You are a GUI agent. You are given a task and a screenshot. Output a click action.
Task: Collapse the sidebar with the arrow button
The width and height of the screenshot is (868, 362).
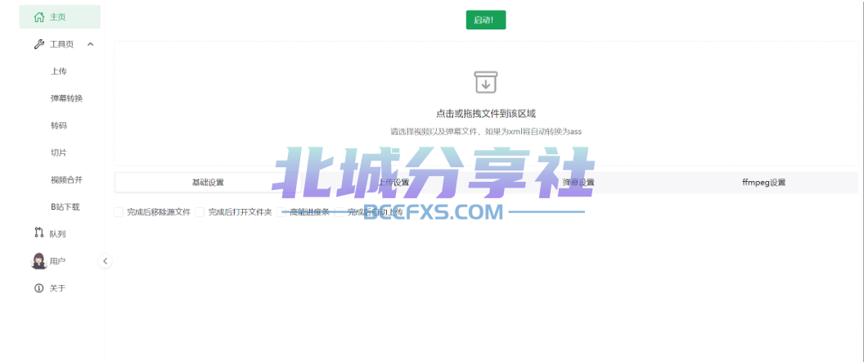(106, 261)
